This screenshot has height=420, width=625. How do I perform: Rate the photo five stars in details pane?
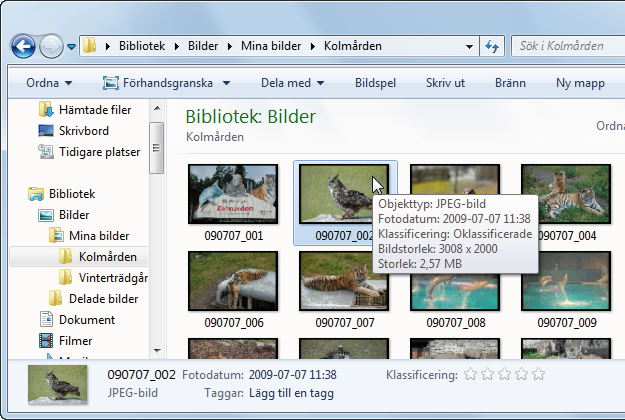pyautogui.click(x=539, y=374)
